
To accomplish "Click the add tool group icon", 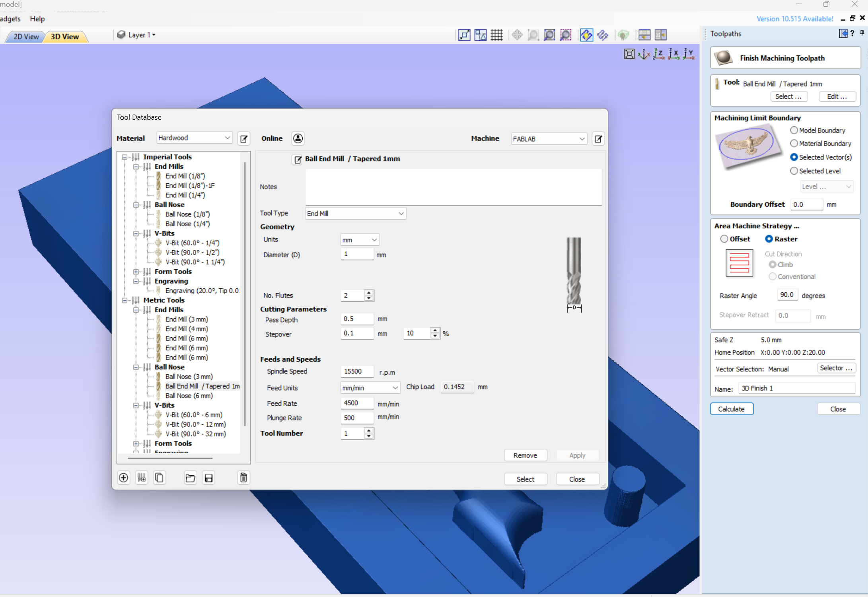I will (x=142, y=478).
